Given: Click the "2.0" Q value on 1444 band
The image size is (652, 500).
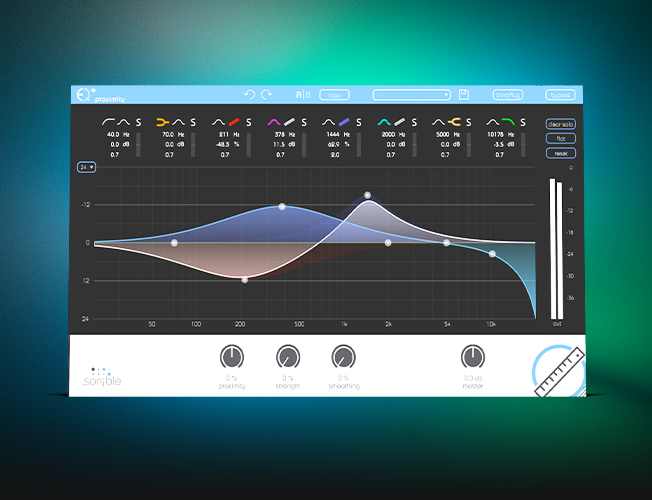Looking at the screenshot, I should [335, 155].
